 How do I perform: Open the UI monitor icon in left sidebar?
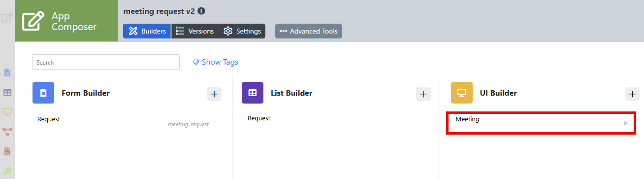(x=7, y=111)
